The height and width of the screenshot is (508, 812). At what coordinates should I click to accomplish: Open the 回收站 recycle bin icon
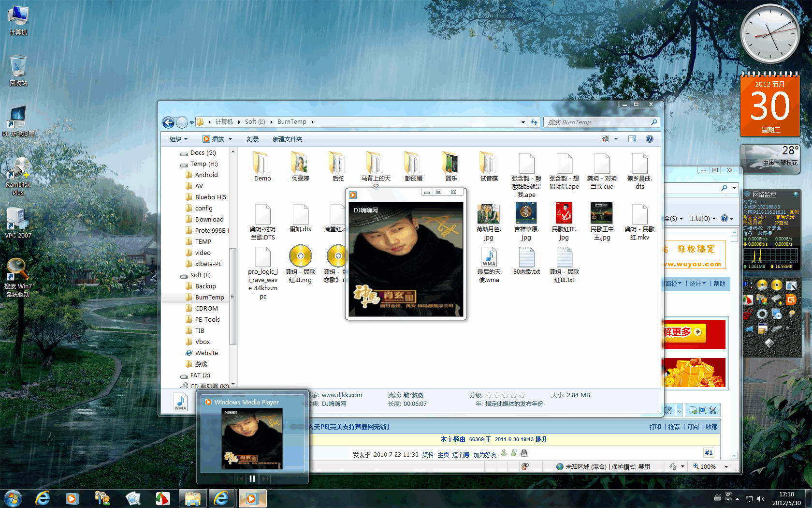coord(18,71)
